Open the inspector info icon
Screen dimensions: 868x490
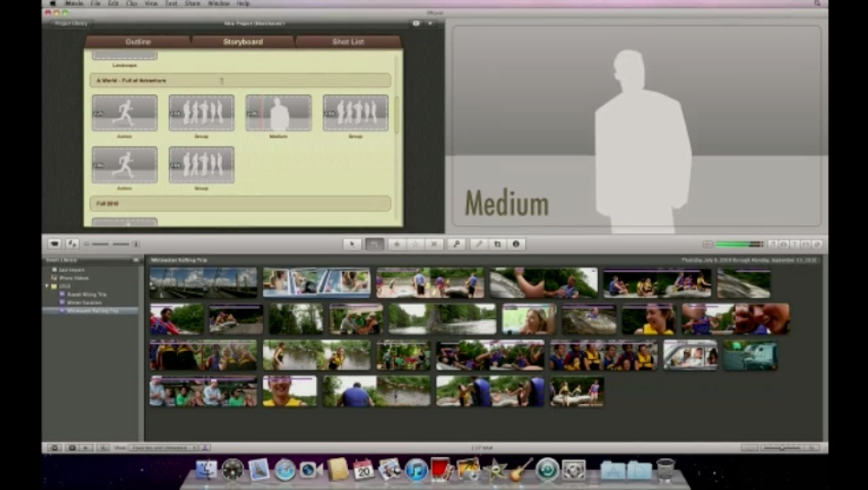tap(516, 244)
